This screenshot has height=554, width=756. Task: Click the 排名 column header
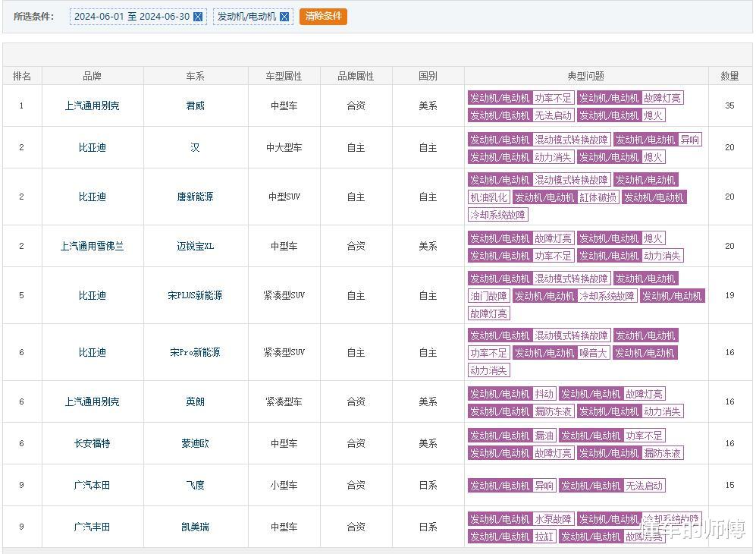click(x=22, y=76)
